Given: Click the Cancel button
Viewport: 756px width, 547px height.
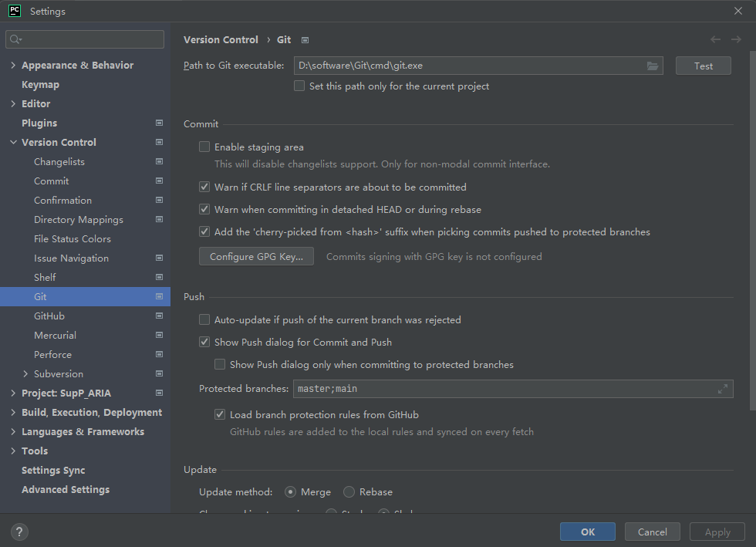Looking at the screenshot, I should (653, 532).
